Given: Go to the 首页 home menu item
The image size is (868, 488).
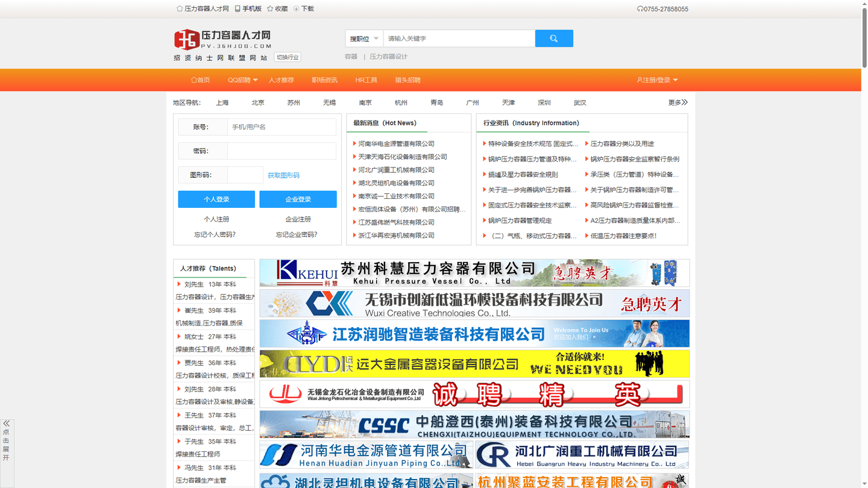Looking at the screenshot, I should [x=200, y=80].
